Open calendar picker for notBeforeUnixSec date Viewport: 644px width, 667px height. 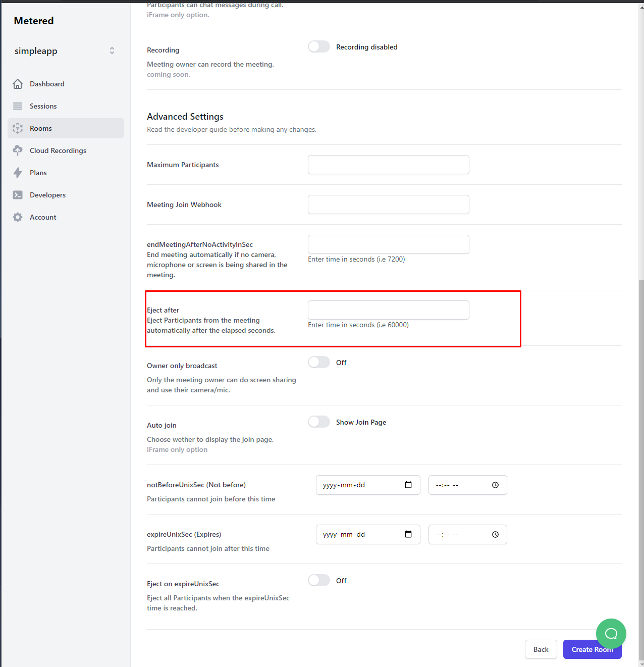point(408,485)
